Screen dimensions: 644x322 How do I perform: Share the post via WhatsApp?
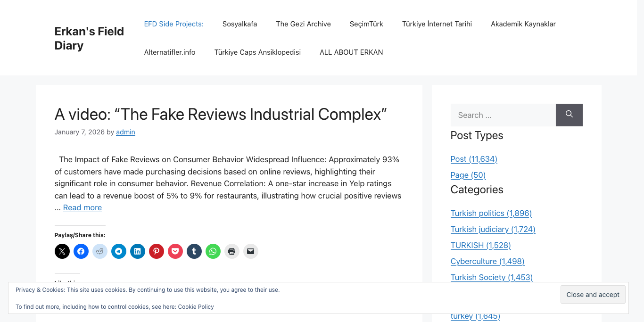tap(213, 251)
